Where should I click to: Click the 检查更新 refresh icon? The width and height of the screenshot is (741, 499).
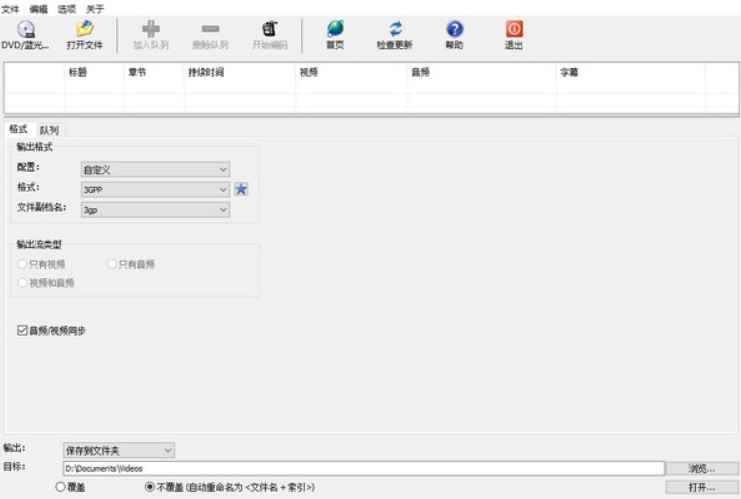tap(395, 29)
